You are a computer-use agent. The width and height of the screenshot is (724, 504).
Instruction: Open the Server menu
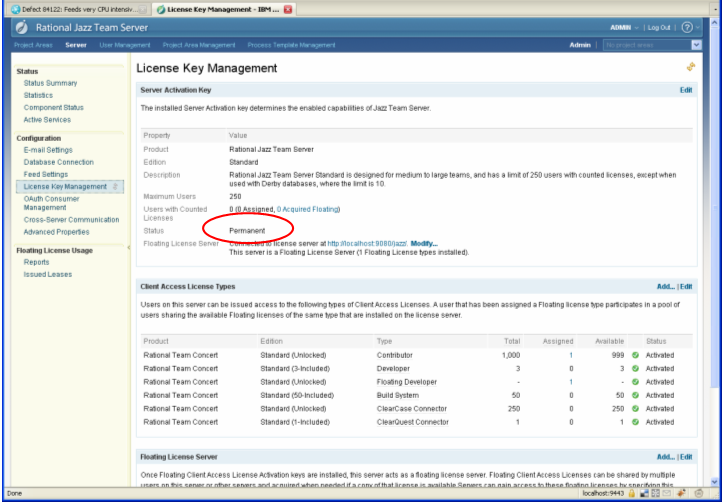pyautogui.click(x=76, y=45)
